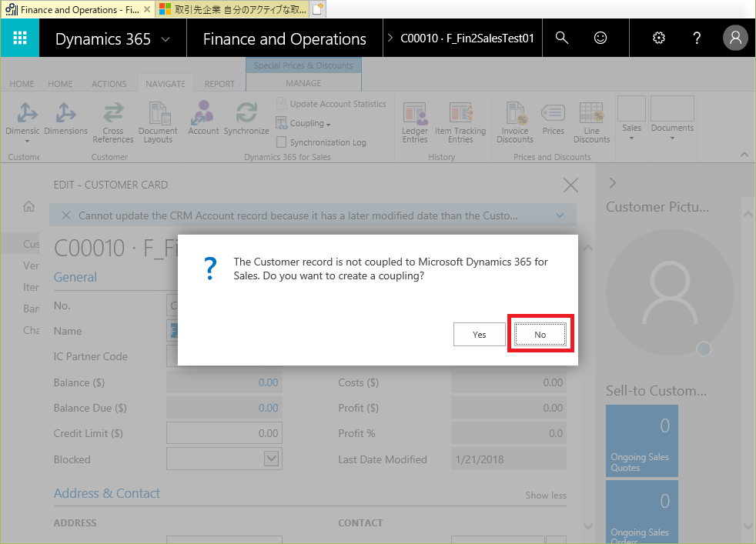756x544 pixels.
Task: Switch to the REPORT ribbon tab
Action: (219, 84)
